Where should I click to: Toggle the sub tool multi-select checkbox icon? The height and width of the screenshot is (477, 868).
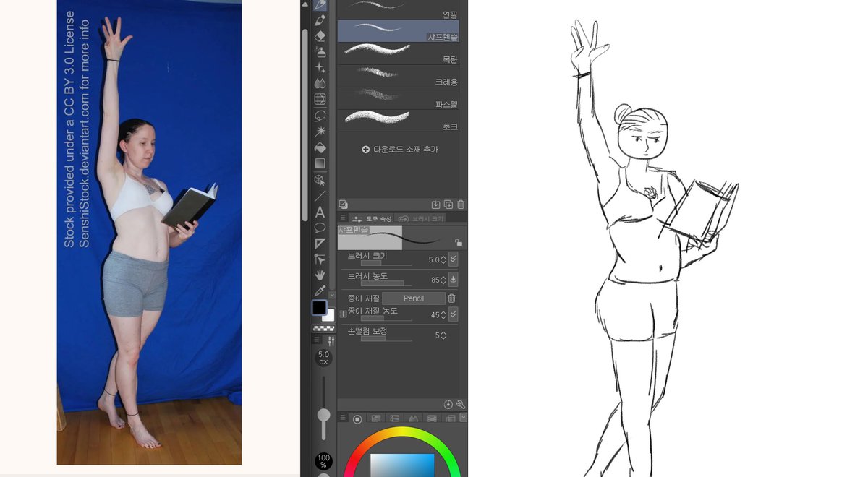(343, 205)
